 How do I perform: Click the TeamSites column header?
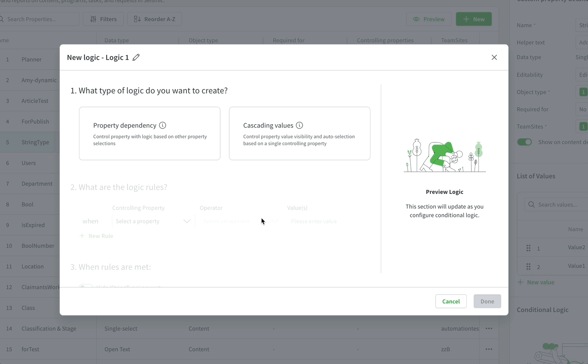tap(454, 40)
